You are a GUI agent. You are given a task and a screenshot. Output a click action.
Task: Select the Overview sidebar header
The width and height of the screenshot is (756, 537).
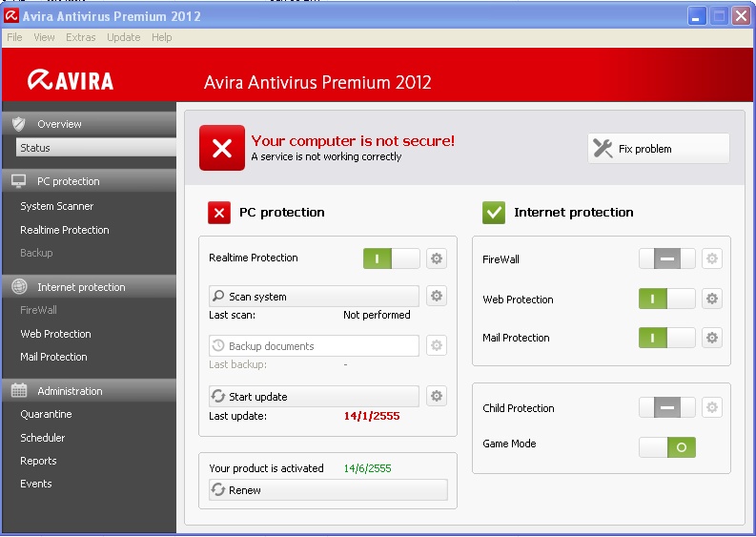point(90,124)
